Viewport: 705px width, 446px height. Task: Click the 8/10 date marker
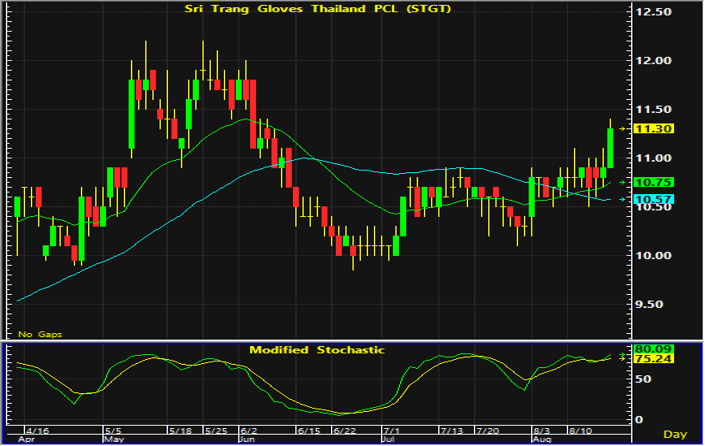pos(580,431)
